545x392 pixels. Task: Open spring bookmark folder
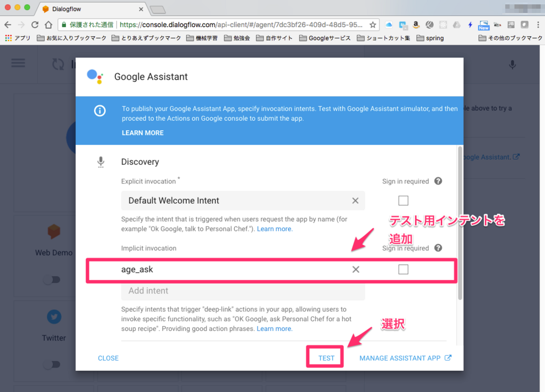[x=430, y=38]
